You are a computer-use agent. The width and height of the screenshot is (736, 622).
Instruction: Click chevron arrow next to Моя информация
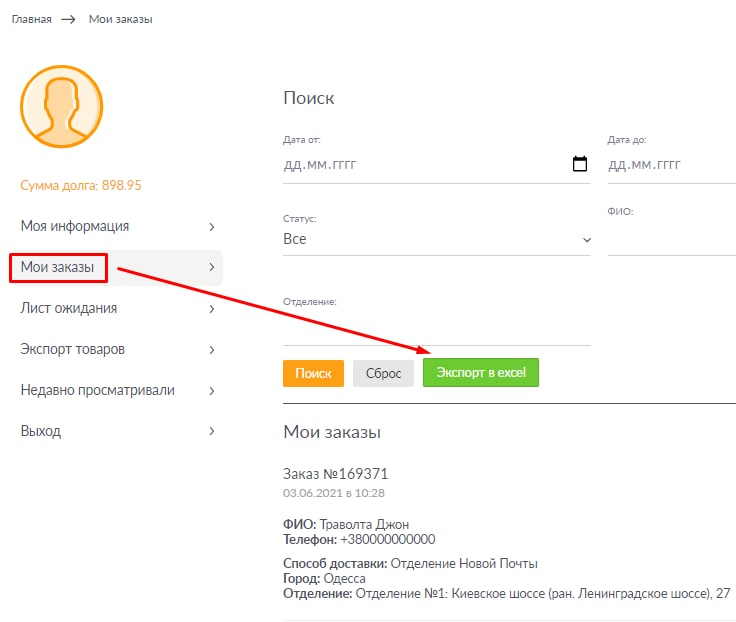point(211,227)
